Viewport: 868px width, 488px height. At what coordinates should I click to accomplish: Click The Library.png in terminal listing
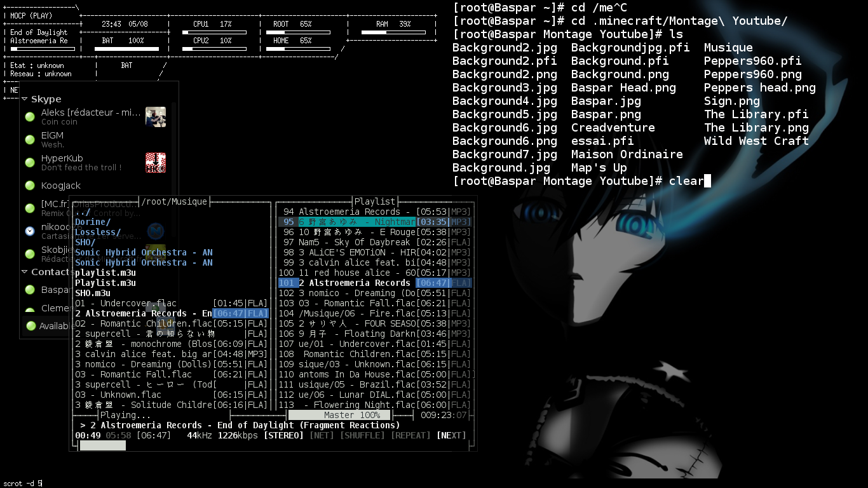[756, 128]
